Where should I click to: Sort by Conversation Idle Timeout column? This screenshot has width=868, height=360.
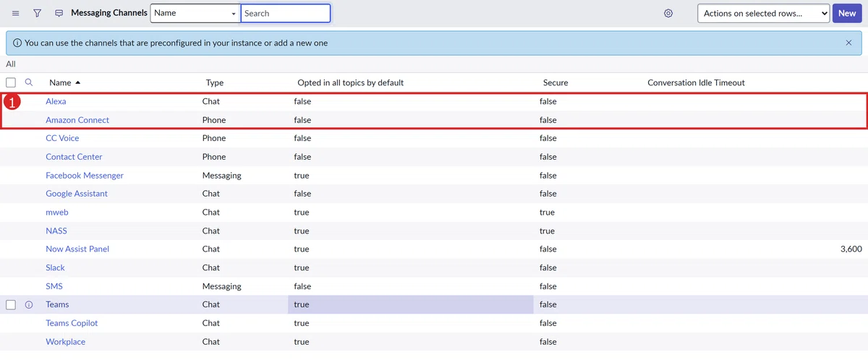point(696,82)
